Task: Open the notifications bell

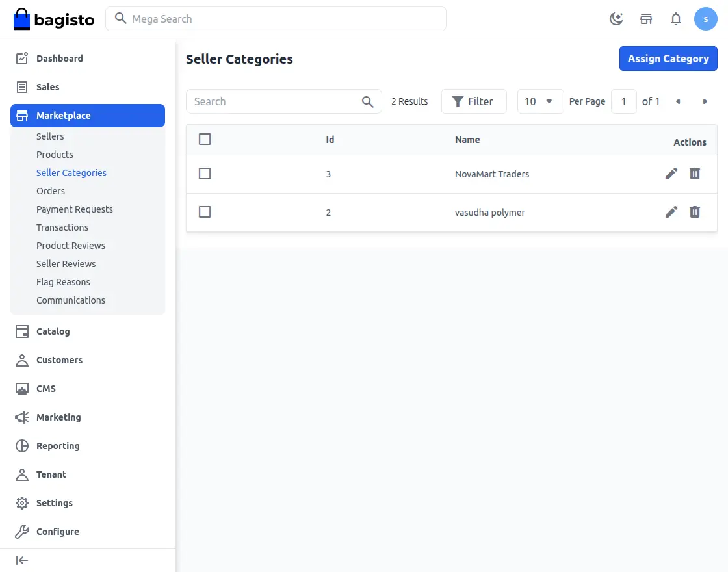Action: point(676,19)
